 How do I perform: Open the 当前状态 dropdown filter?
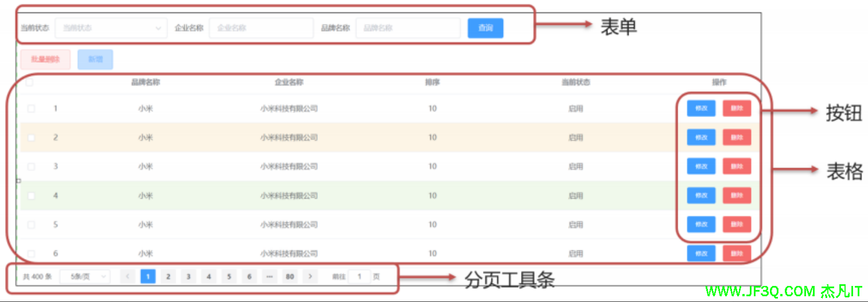pyautogui.click(x=111, y=28)
